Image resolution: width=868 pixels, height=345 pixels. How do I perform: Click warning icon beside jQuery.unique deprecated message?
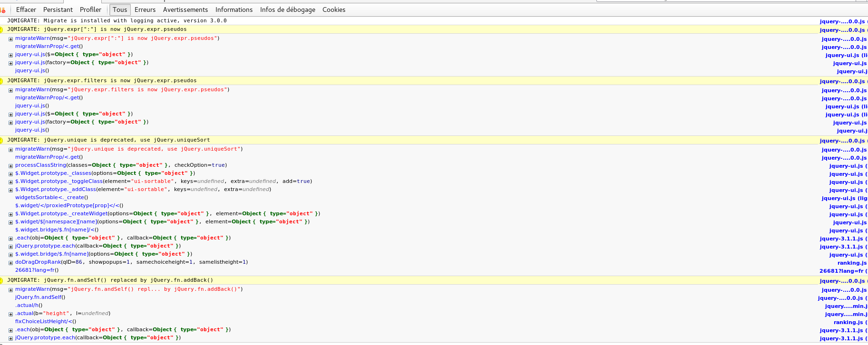coord(1,140)
